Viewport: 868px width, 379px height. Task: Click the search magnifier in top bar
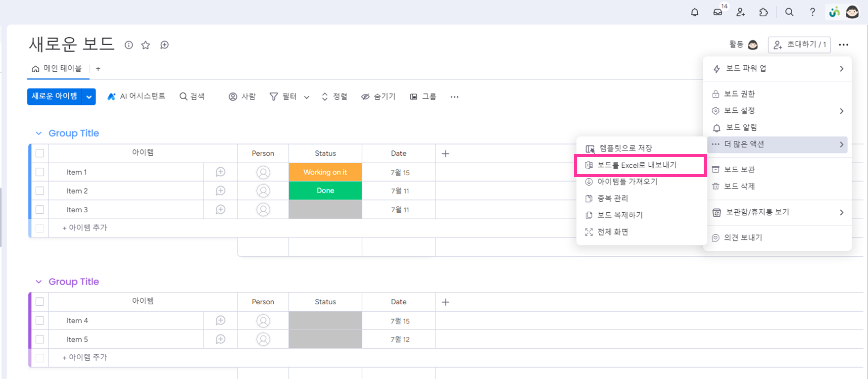pyautogui.click(x=789, y=12)
